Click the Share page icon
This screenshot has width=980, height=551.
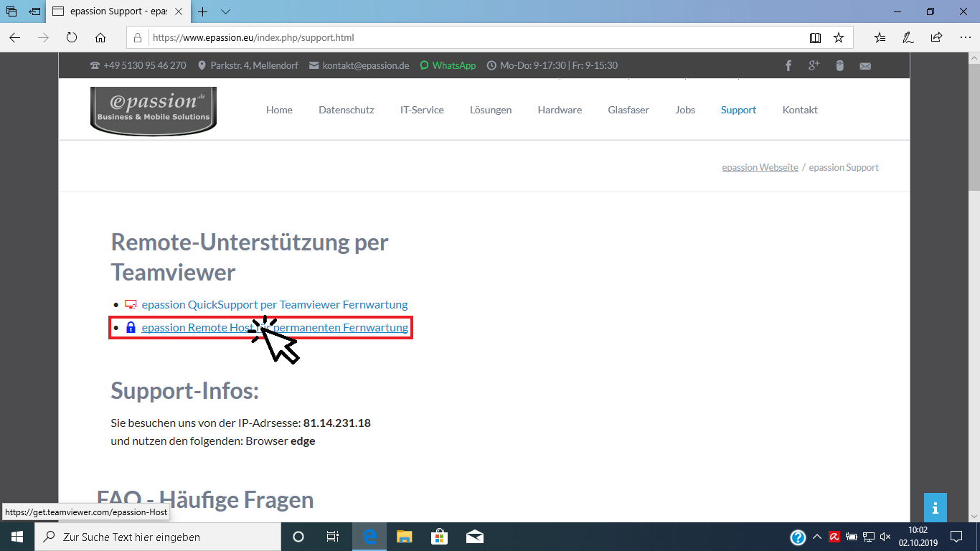click(x=936, y=38)
